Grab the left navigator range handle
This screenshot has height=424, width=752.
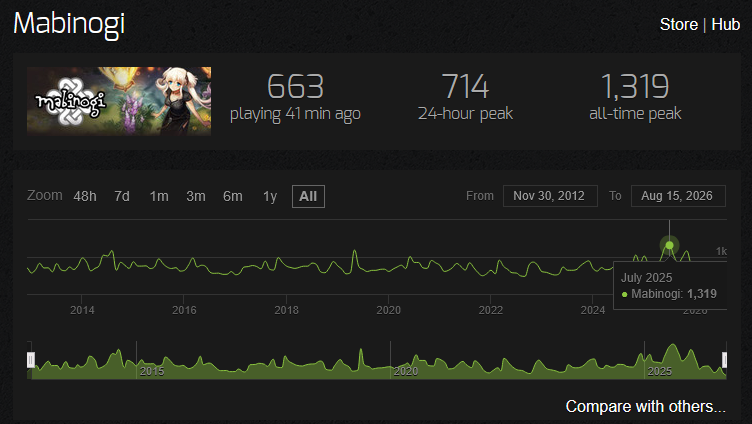click(31, 359)
